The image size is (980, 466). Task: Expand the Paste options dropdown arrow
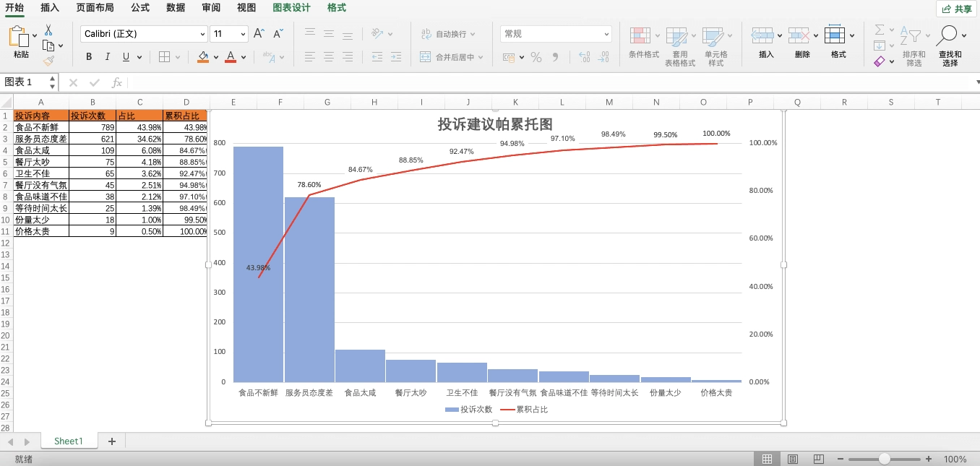click(35, 35)
